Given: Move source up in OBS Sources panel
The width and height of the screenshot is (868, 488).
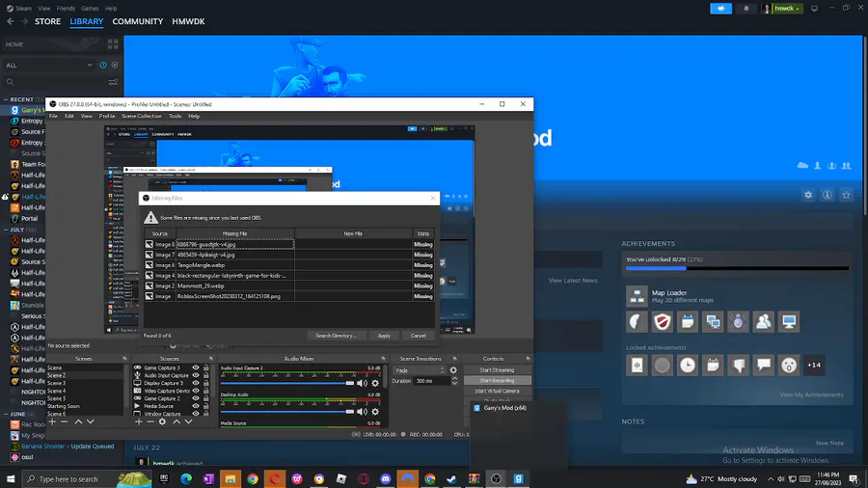Looking at the screenshot, I should point(176,421).
